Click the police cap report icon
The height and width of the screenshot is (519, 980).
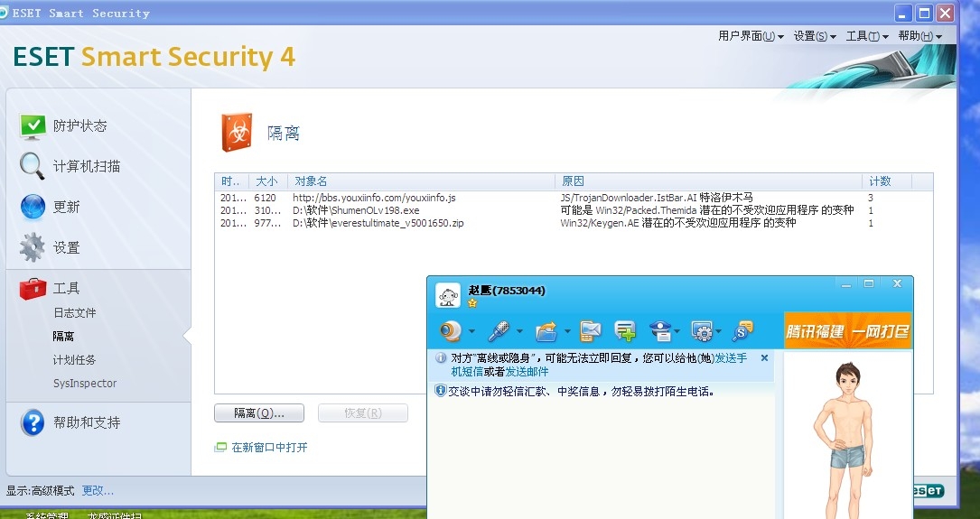point(660,330)
